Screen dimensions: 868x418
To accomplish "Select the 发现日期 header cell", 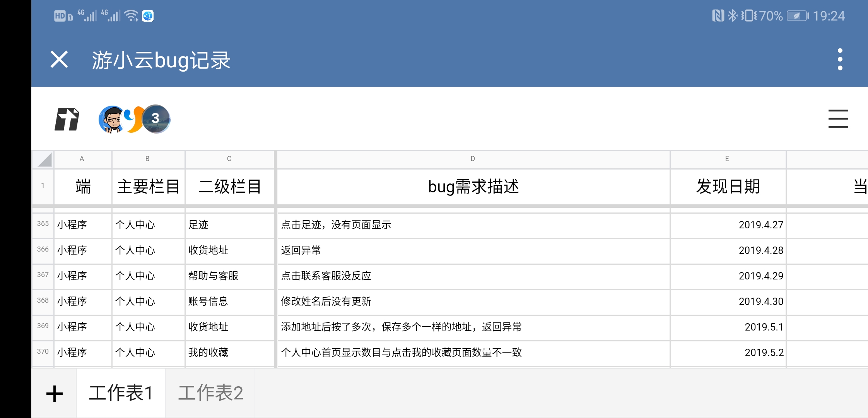I will pyautogui.click(x=728, y=187).
